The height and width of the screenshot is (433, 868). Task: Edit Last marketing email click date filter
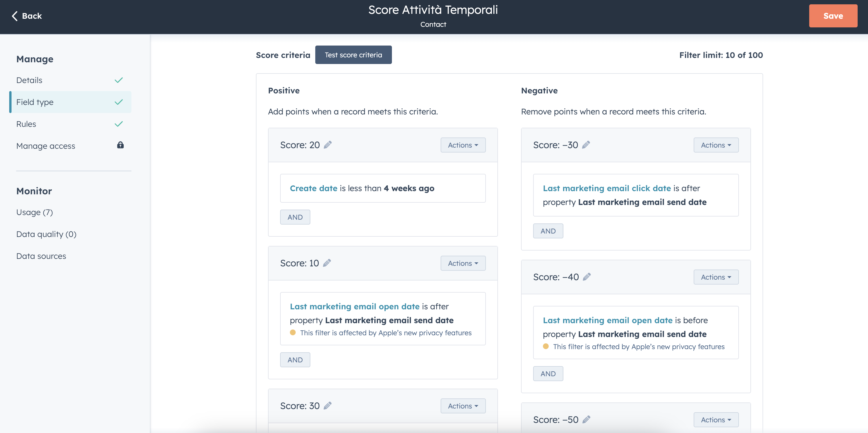tap(636, 195)
